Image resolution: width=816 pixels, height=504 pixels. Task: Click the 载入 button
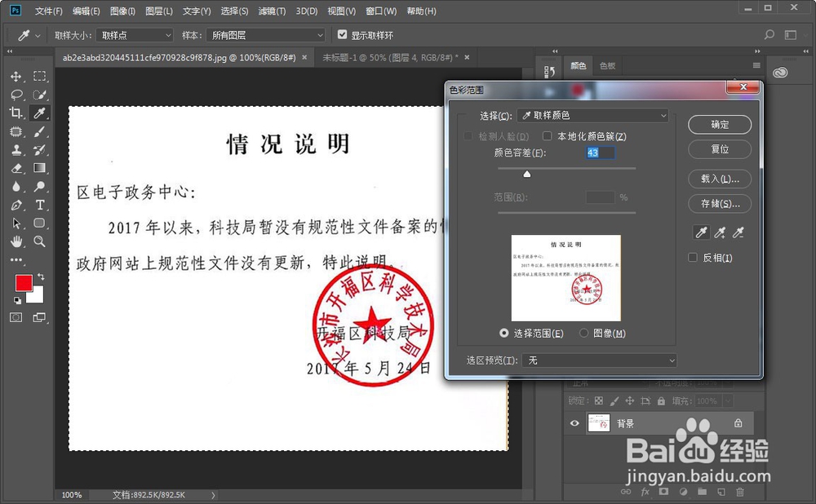coord(719,179)
